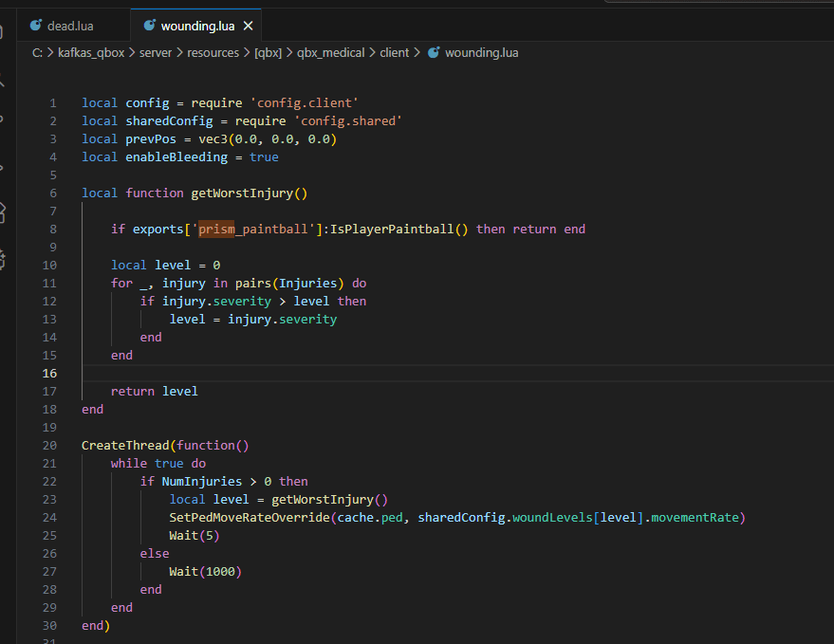Close the wounding.lua tab
The image size is (834, 644).
(249, 26)
